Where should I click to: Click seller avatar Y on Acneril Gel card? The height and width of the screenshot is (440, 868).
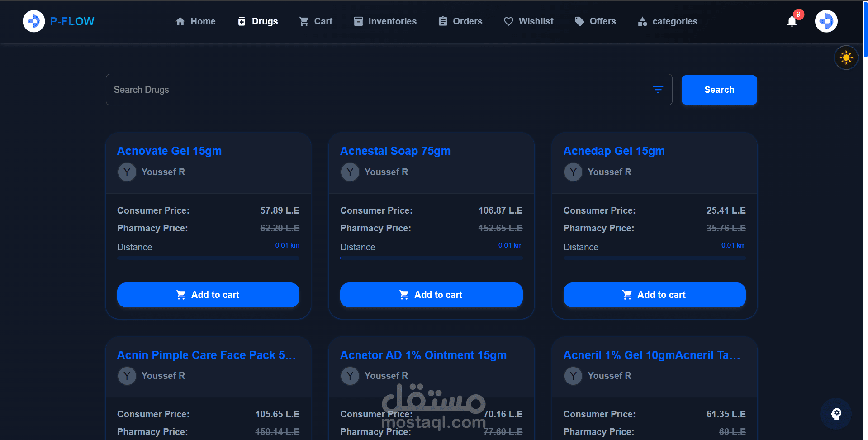(x=573, y=376)
